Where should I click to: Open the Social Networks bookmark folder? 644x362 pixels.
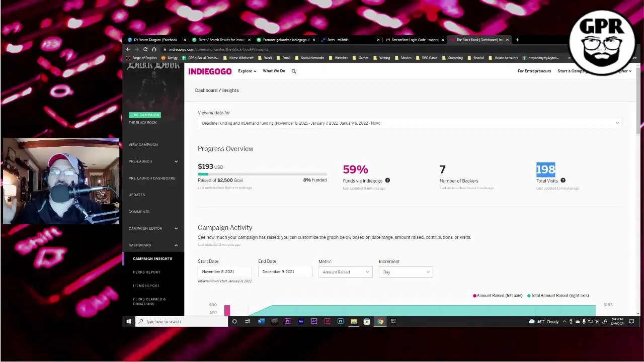click(309, 58)
